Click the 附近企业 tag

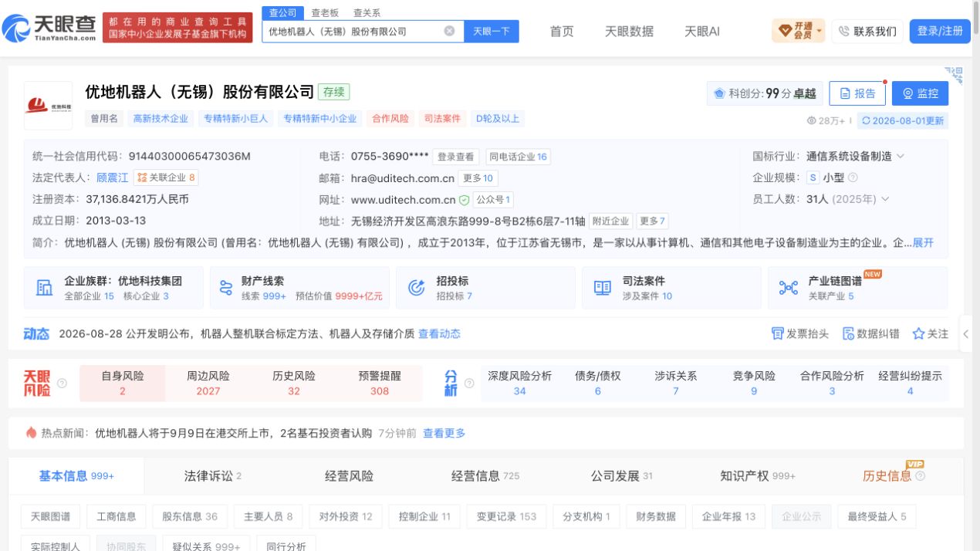click(x=610, y=221)
